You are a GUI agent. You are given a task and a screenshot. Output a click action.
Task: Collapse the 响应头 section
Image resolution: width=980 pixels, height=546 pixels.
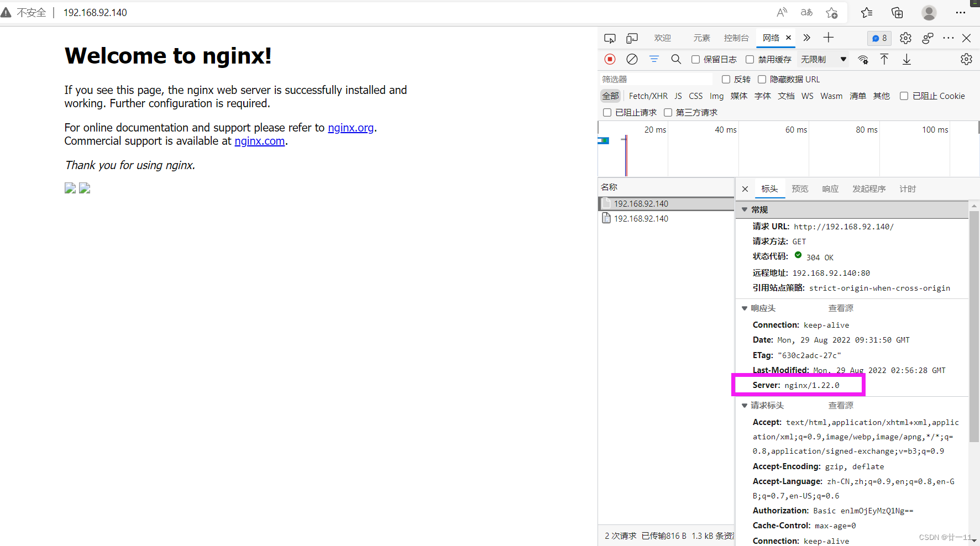point(745,308)
